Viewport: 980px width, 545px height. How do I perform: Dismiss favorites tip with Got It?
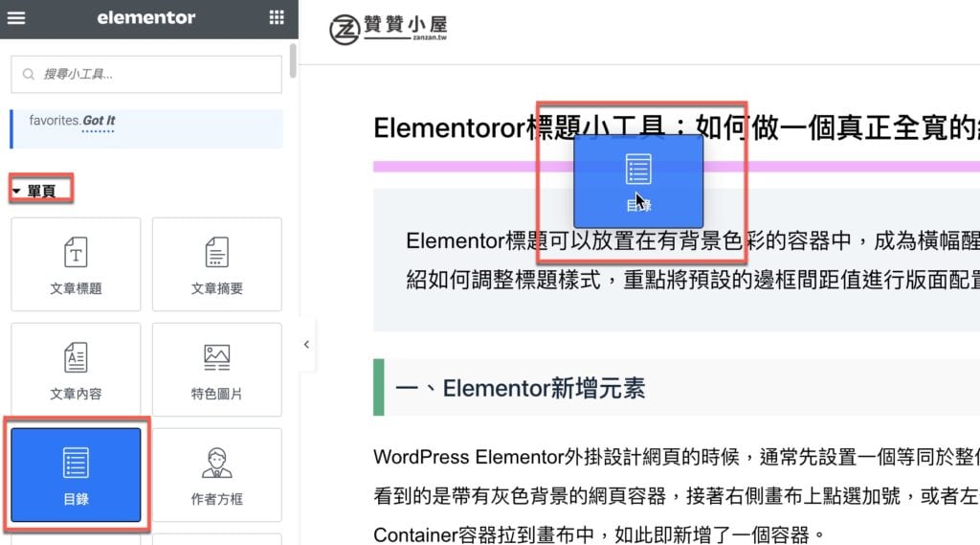coord(99,120)
